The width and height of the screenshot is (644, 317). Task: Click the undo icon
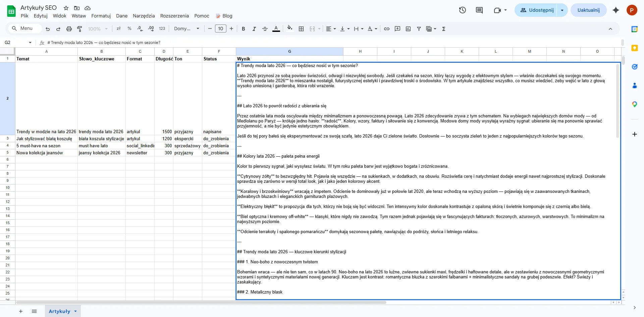[x=48, y=29]
